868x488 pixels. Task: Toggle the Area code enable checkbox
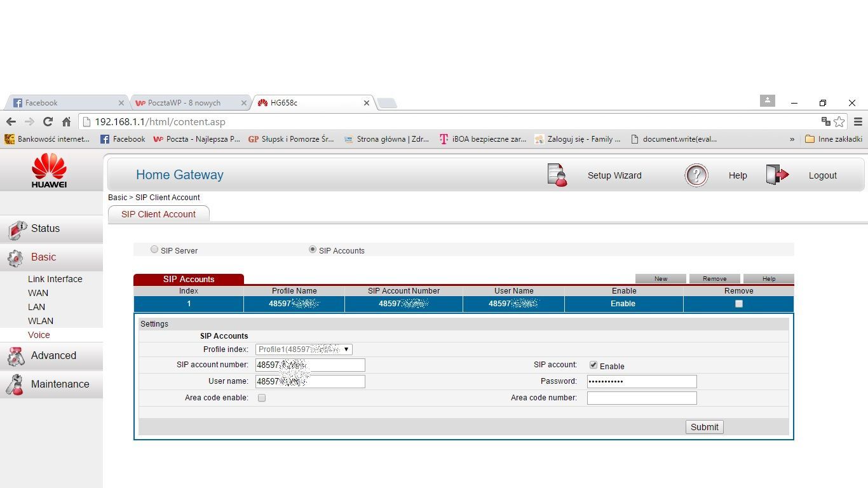point(262,398)
